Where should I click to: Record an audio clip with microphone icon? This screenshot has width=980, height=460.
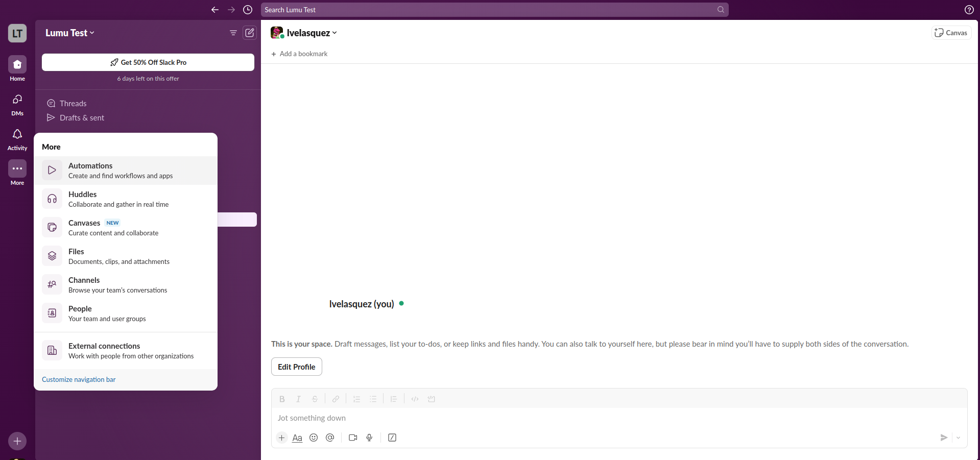[369, 438]
